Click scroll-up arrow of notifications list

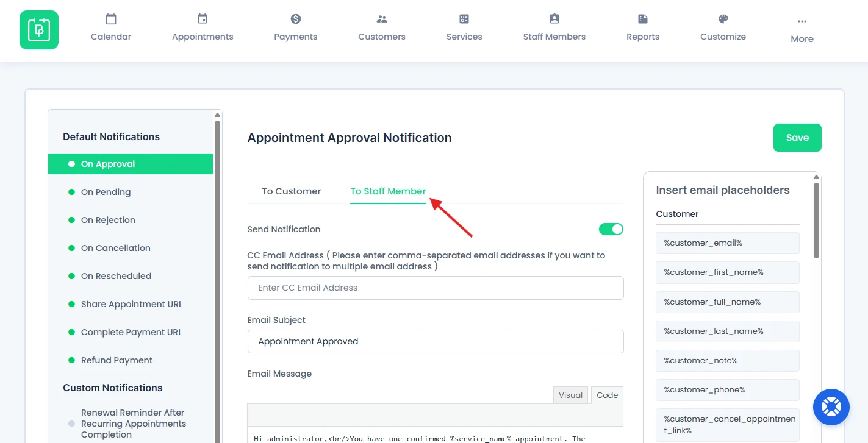217,115
